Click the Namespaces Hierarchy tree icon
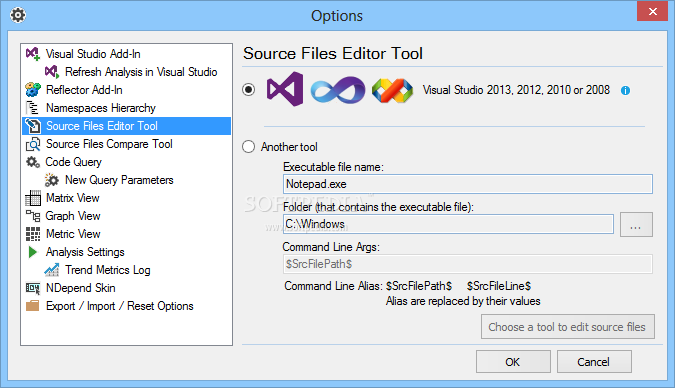The height and width of the screenshot is (388, 675). (x=33, y=108)
